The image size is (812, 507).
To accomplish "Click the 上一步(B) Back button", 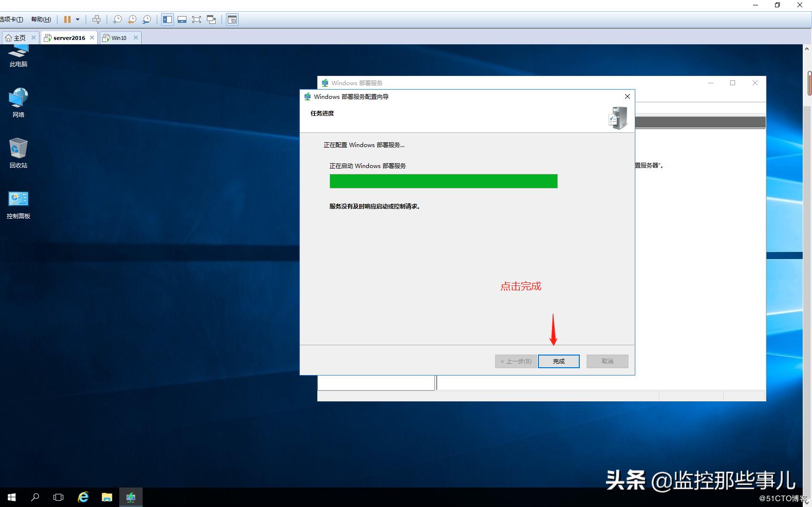I will [x=515, y=361].
